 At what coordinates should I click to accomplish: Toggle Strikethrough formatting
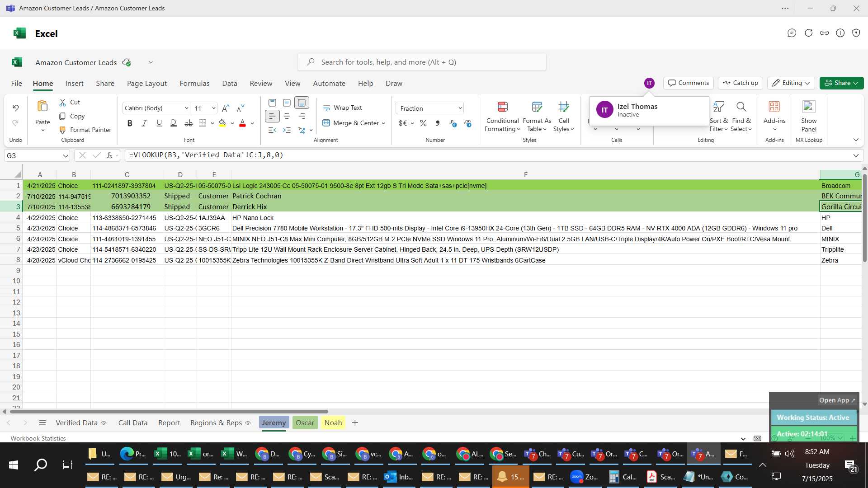click(x=189, y=123)
